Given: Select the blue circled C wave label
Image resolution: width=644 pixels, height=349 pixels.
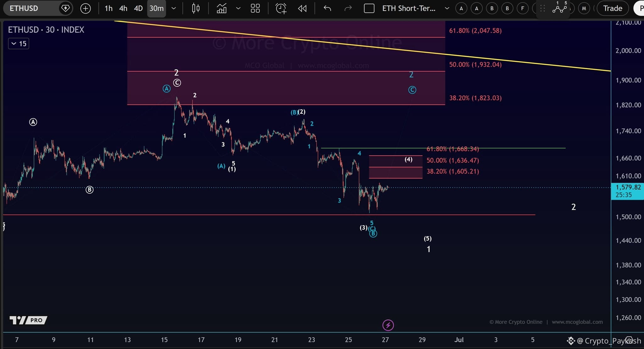Looking at the screenshot, I should 412,90.
